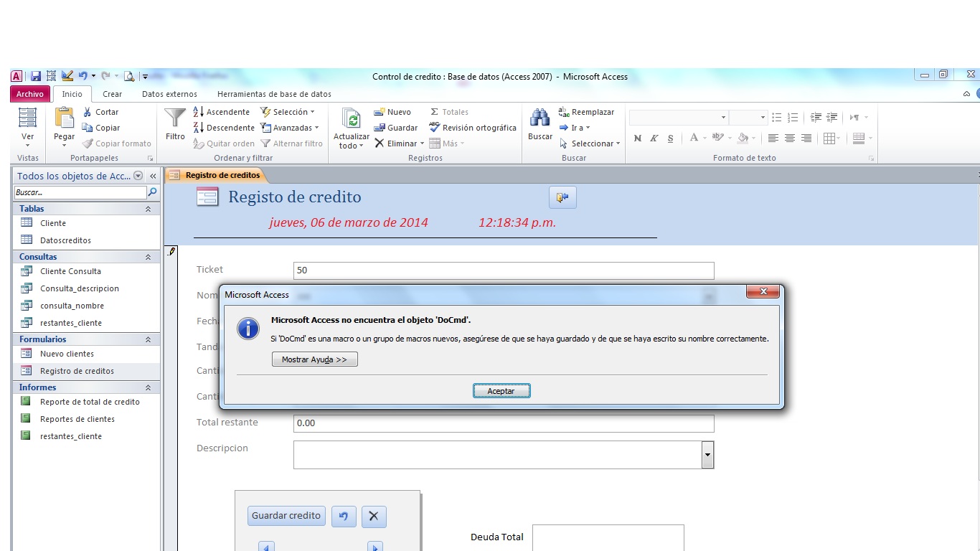
Task: Click the Save icon in the quick access toolbar
Action: coord(35,75)
